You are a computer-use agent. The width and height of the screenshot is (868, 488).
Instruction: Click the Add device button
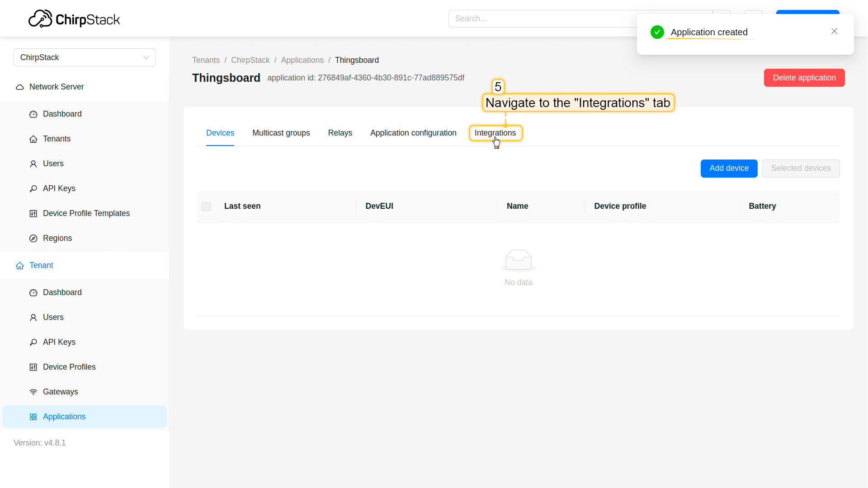pyautogui.click(x=729, y=168)
